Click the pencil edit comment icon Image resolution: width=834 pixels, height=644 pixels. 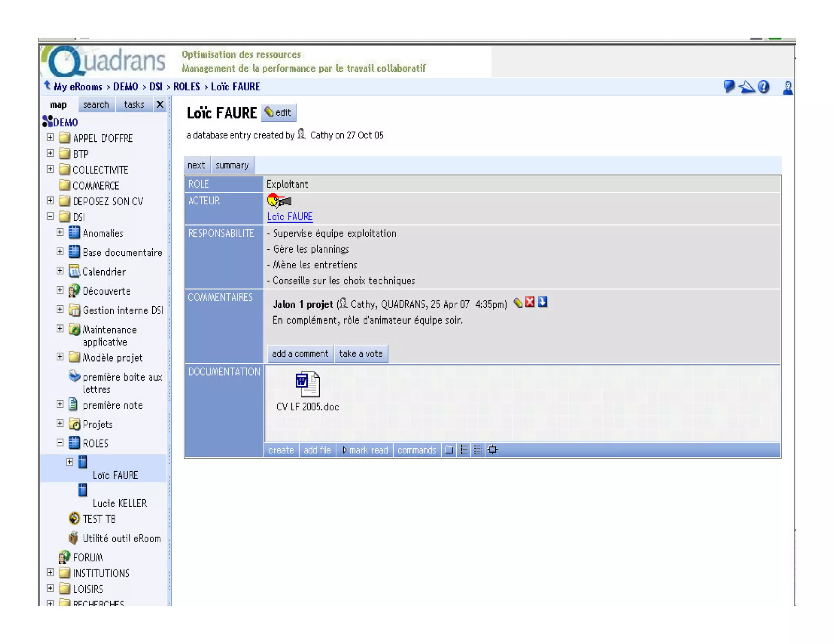[518, 302]
